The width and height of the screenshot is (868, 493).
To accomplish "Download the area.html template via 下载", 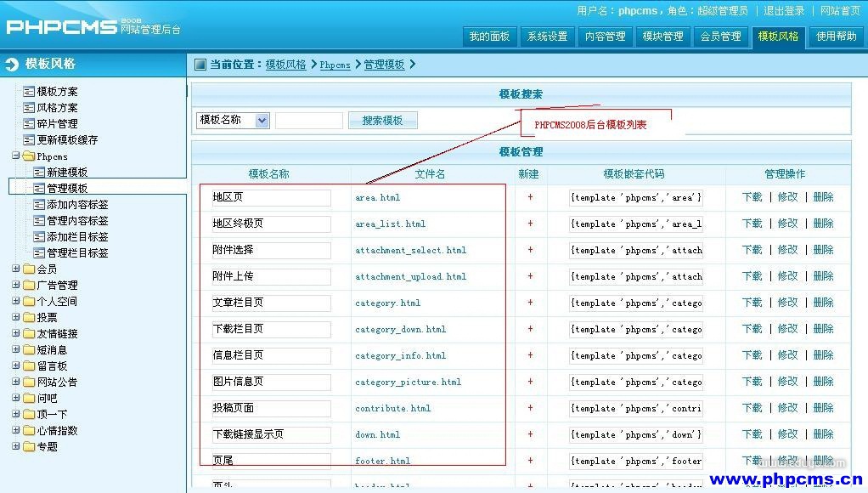I will 752,197.
